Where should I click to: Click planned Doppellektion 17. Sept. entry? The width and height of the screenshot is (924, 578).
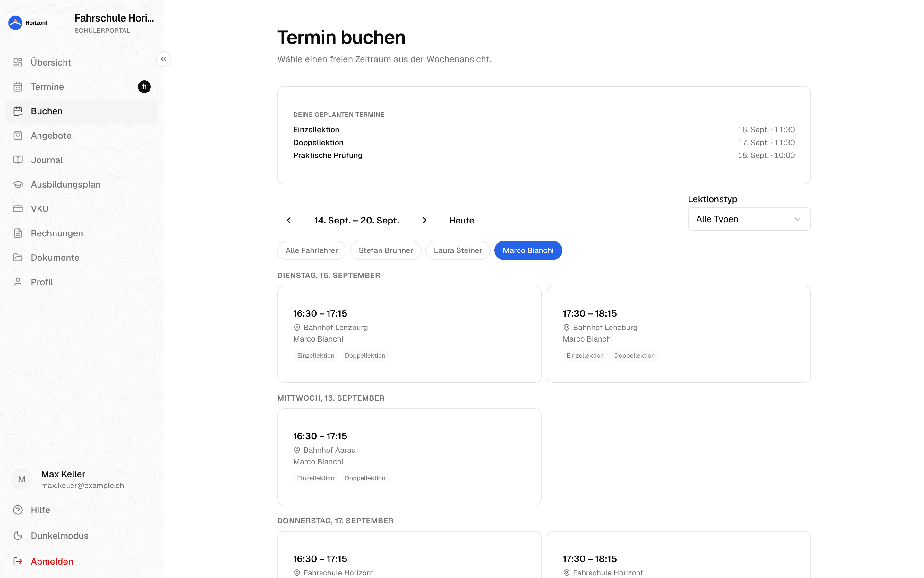pos(544,143)
